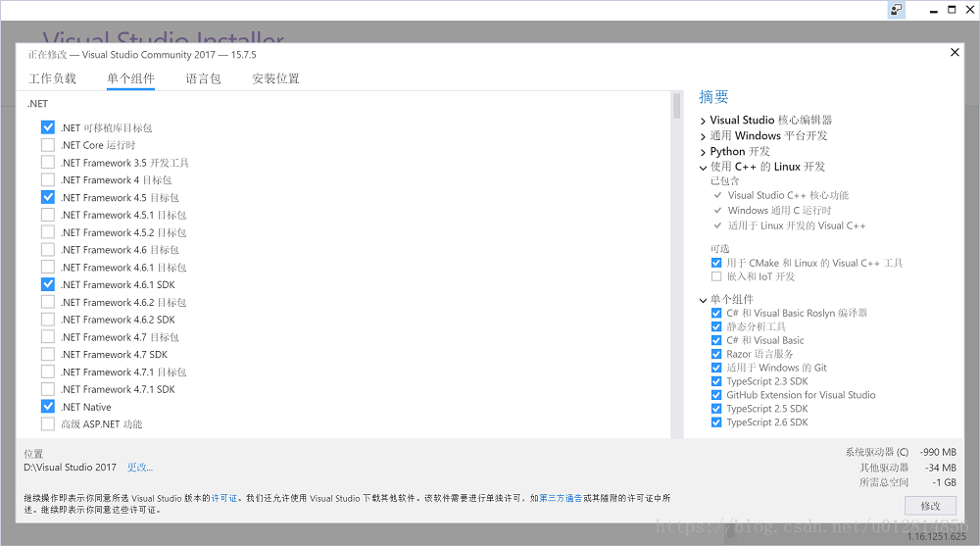
Task: Minimize the installer window
Action: (x=934, y=10)
